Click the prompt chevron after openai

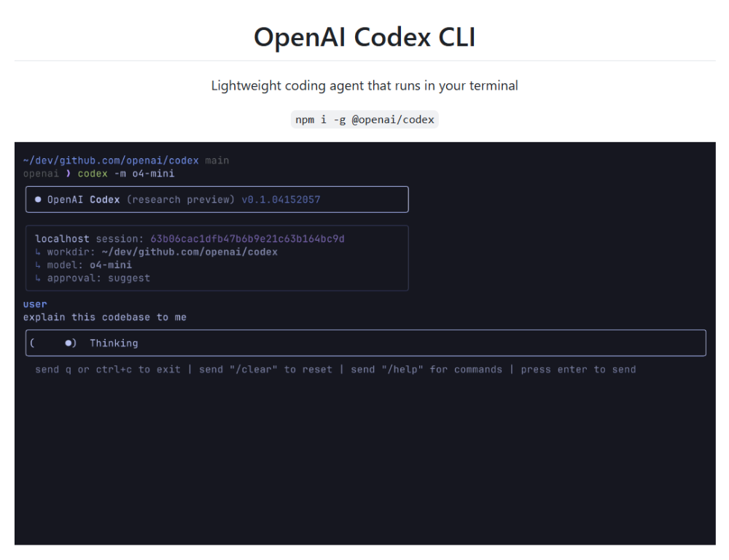coord(69,174)
